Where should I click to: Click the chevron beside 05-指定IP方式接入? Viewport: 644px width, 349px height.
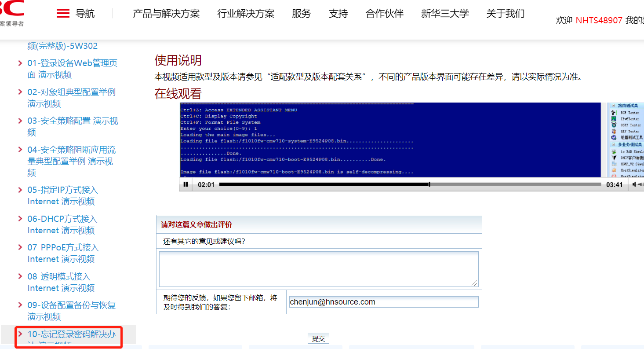[20, 190]
